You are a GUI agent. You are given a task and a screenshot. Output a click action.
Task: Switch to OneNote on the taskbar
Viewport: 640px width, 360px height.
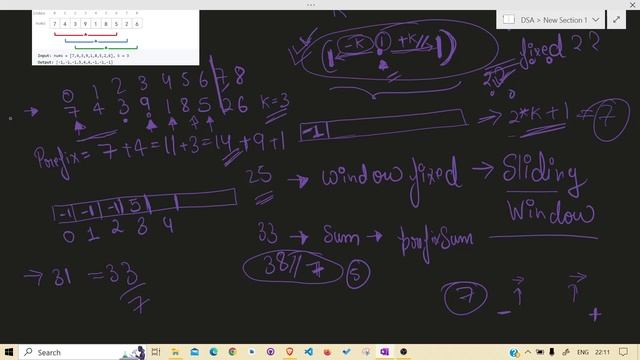tap(384, 352)
